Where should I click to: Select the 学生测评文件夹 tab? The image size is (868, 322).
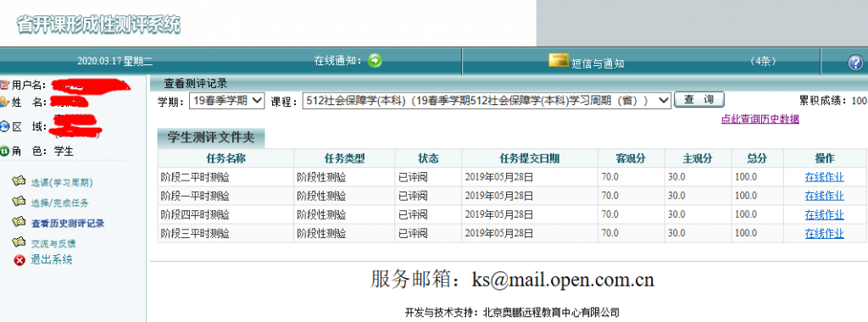[x=211, y=137]
